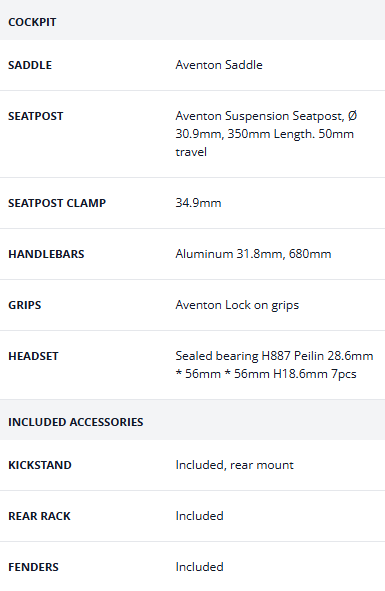Click Aventon Lock on grips text
Image resolution: width=385 pixels, height=591 pixels.
[x=237, y=305]
